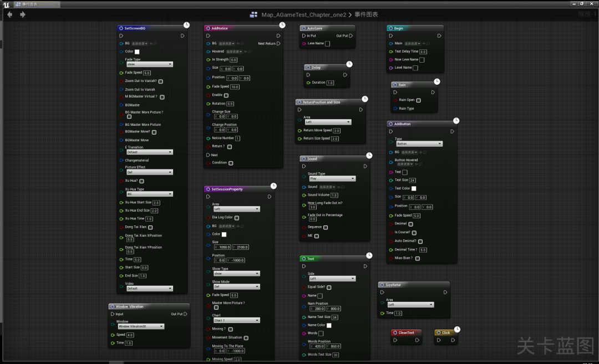Click the execution output pin of CleanText node
This screenshot has width=599, height=364.
click(417, 340)
